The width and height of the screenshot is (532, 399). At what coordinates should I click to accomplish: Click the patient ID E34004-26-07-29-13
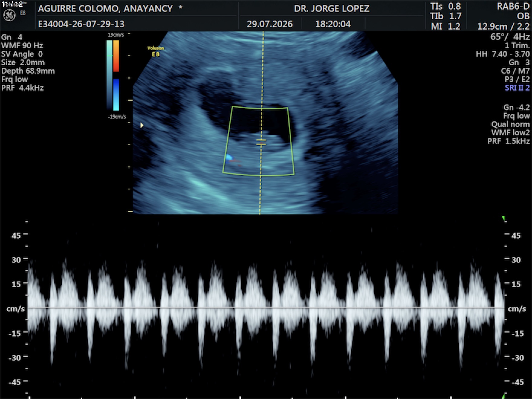pos(81,24)
